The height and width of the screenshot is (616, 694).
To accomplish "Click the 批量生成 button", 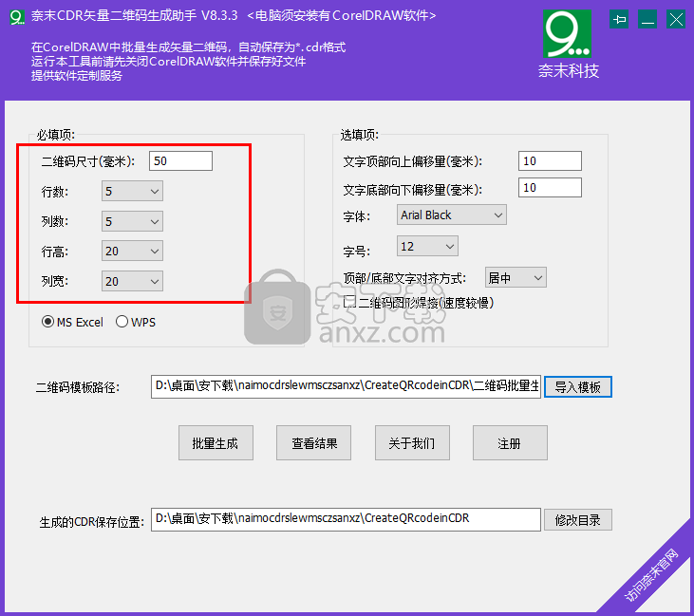I will coord(216,443).
